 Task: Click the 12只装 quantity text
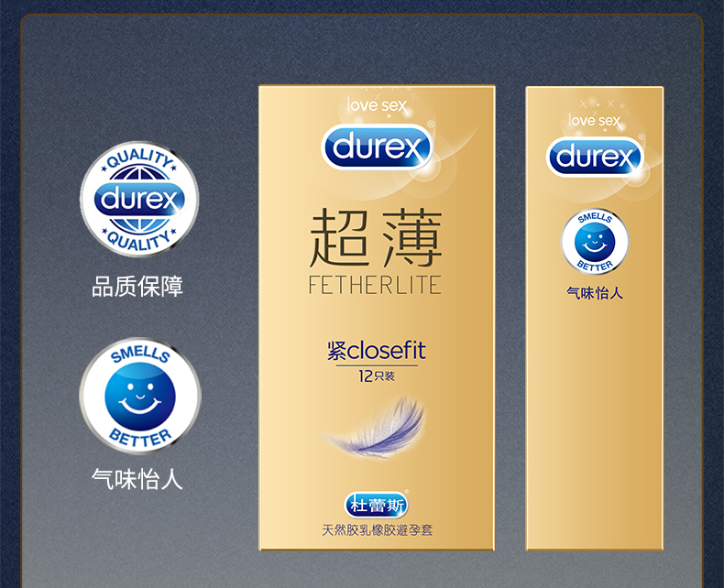click(377, 376)
